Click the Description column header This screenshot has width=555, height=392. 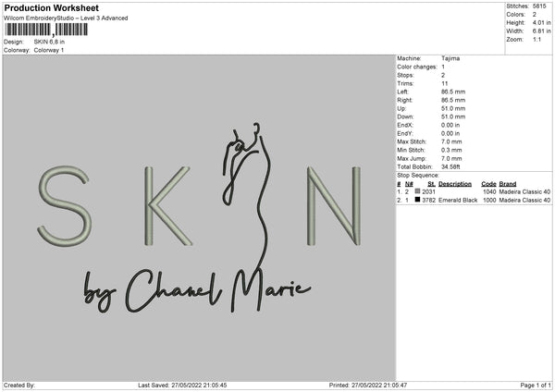(455, 184)
